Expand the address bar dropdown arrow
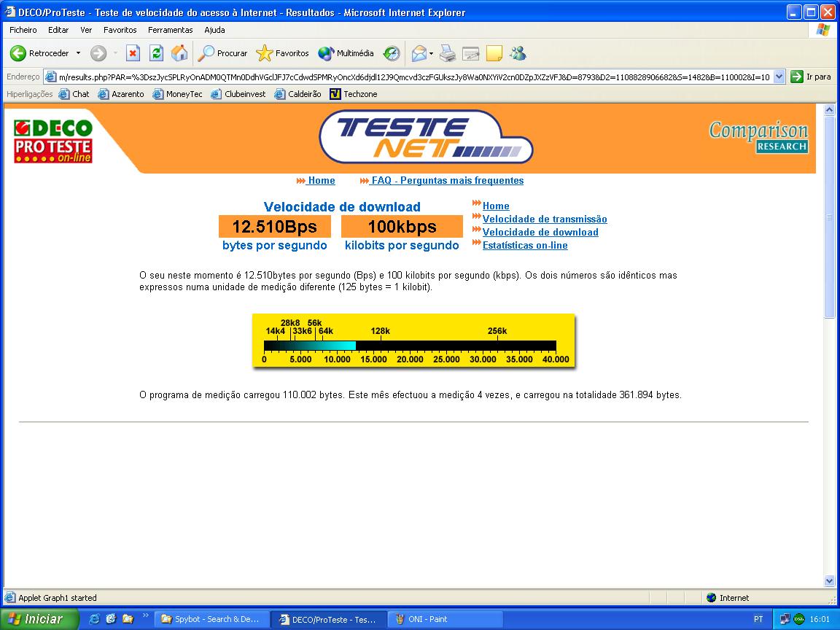 tap(779, 77)
